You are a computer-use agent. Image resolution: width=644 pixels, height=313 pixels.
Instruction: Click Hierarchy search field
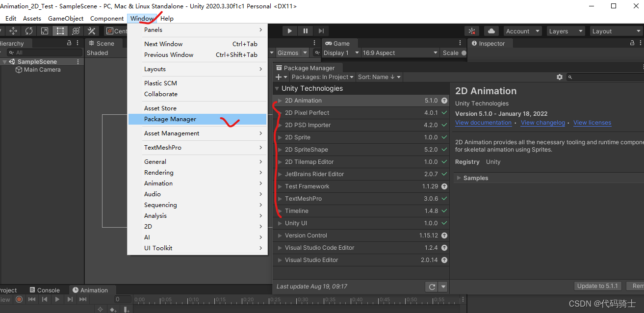[45, 52]
